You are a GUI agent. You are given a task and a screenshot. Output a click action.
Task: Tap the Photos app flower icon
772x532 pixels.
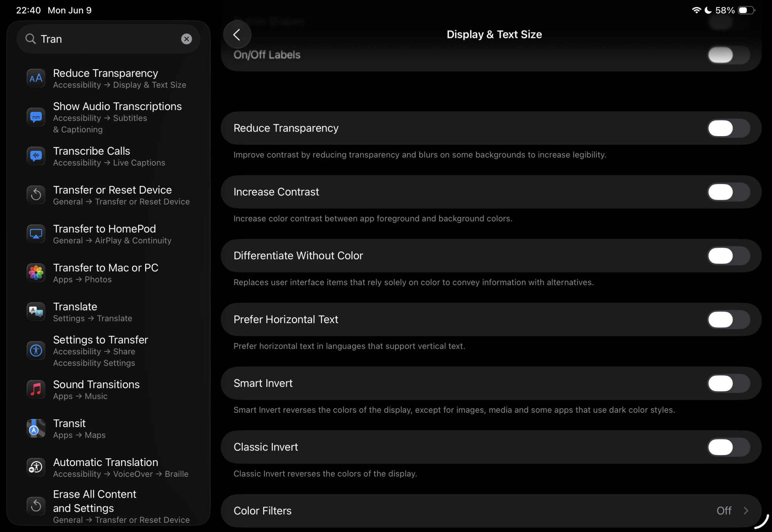click(x=36, y=273)
